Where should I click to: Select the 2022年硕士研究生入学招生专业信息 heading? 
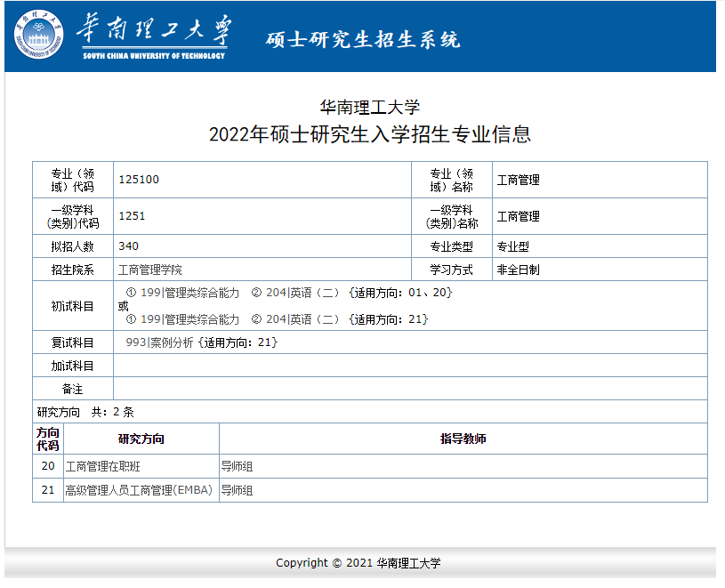tap(369, 134)
